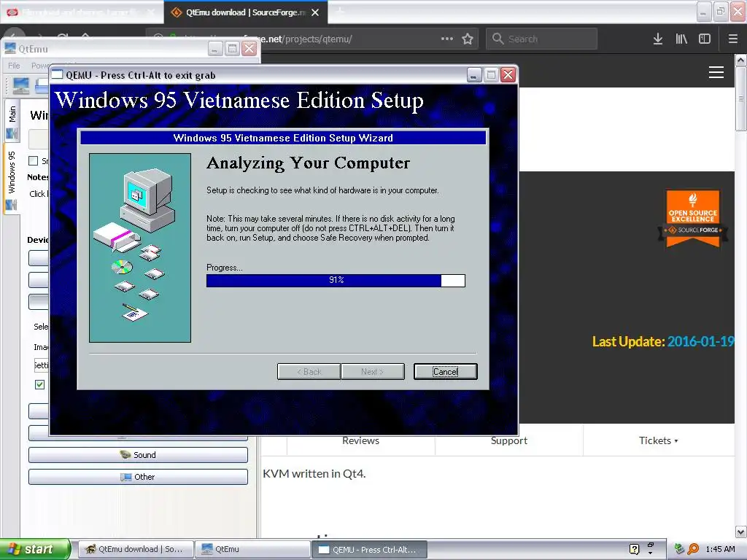Click the network tray icon by clock

click(x=679, y=549)
